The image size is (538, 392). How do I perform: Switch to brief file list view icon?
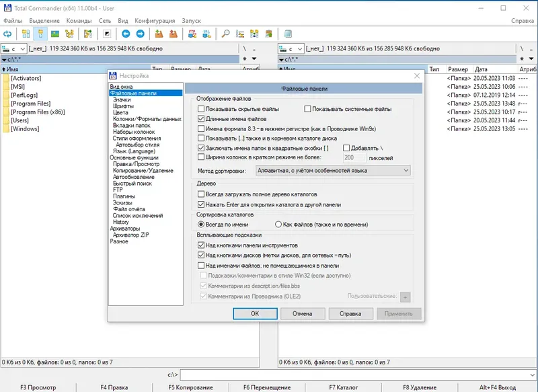pyautogui.click(x=26, y=34)
